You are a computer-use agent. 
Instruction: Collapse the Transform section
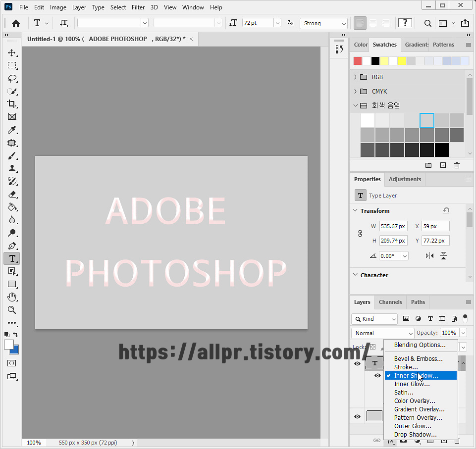click(x=355, y=210)
